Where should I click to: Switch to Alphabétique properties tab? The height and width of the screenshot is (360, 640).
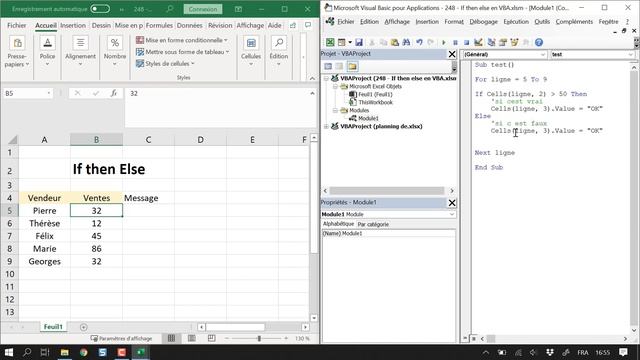click(338, 224)
